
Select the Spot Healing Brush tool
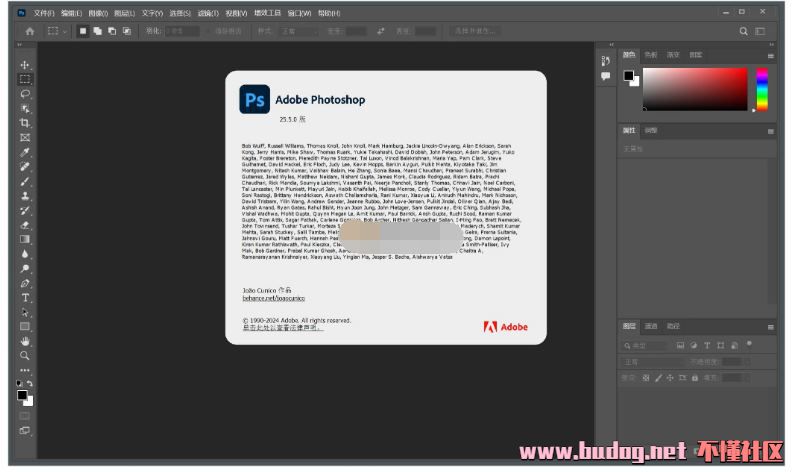pyautogui.click(x=25, y=166)
